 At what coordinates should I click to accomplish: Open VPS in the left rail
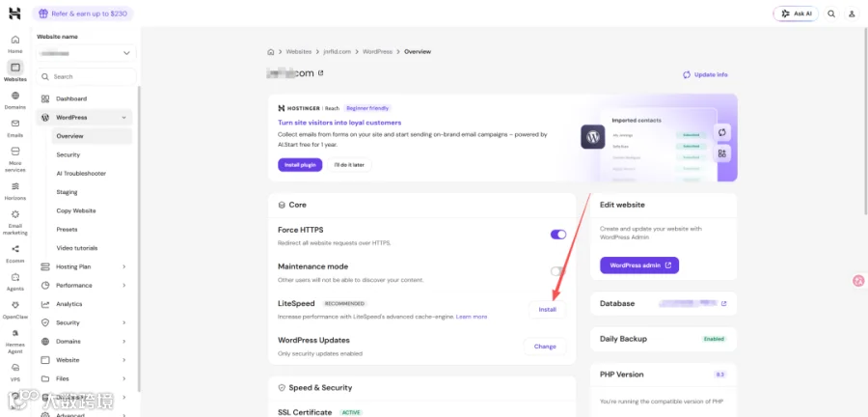tap(14, 373)
